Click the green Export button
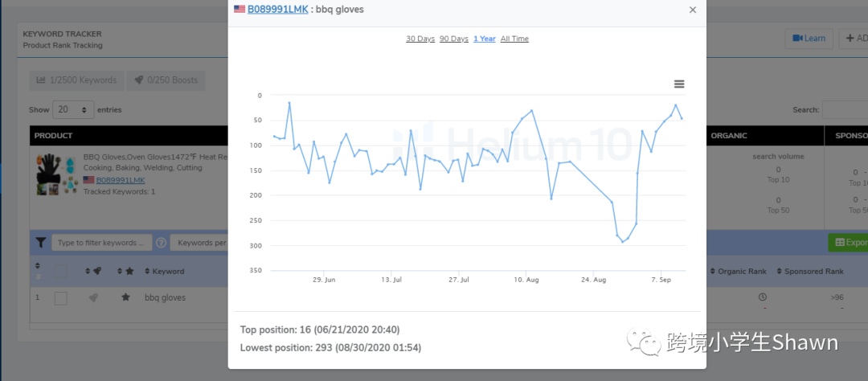 [x=848, y=243]
